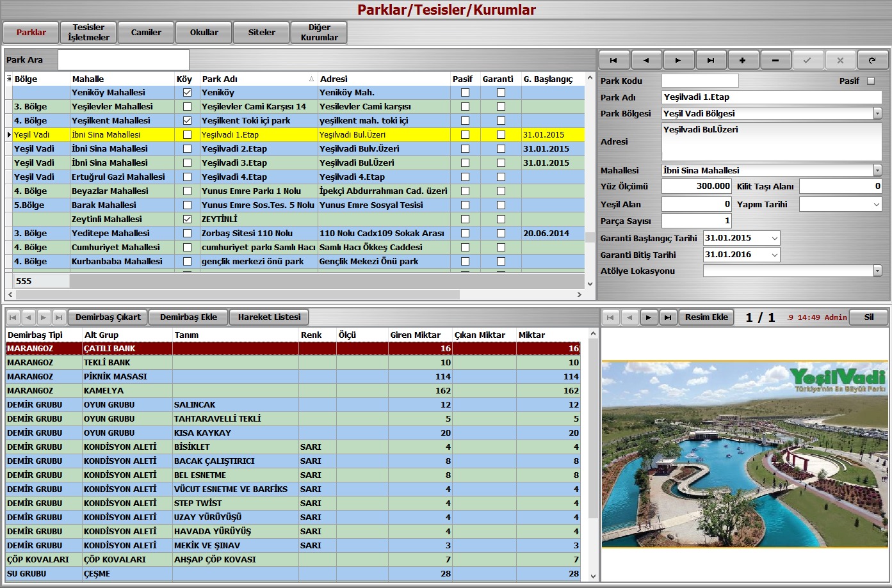Open the Okullar tab
Screen dimensions: 892x588
pyautogui.click(x=204, y=33)
